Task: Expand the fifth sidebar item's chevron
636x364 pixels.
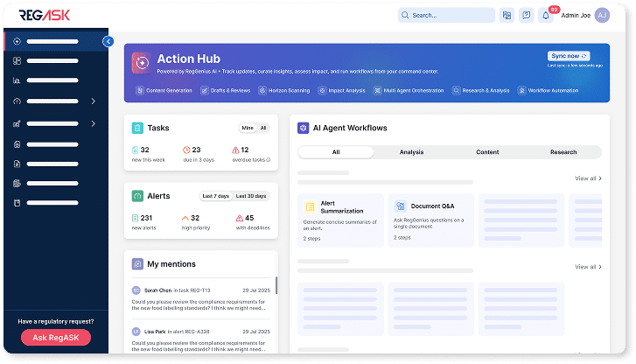Action: tap(94, 123)
